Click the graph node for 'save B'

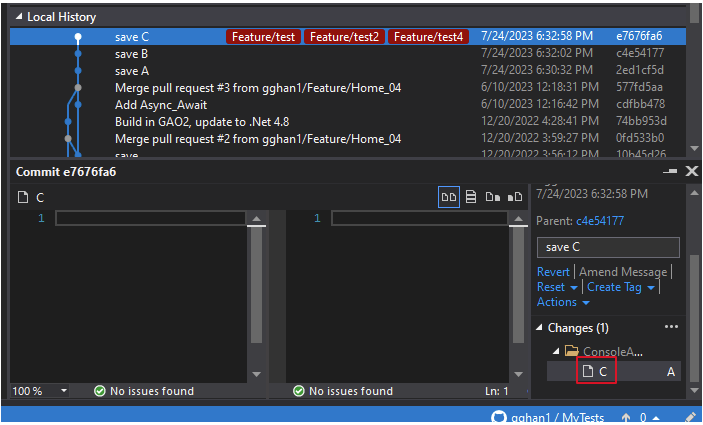(x=78, y=54)
